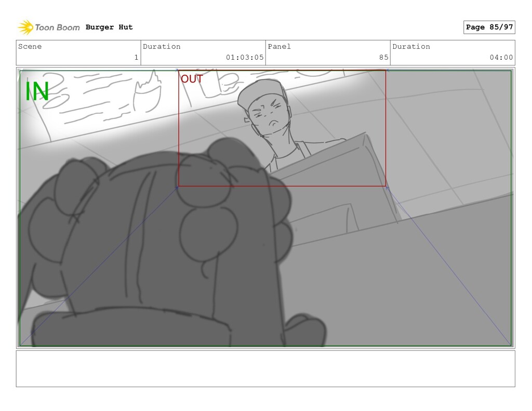This screenshot has width=532, height=411.
Task: Click the scene duration 01:03:05
Action: point(245,57)
